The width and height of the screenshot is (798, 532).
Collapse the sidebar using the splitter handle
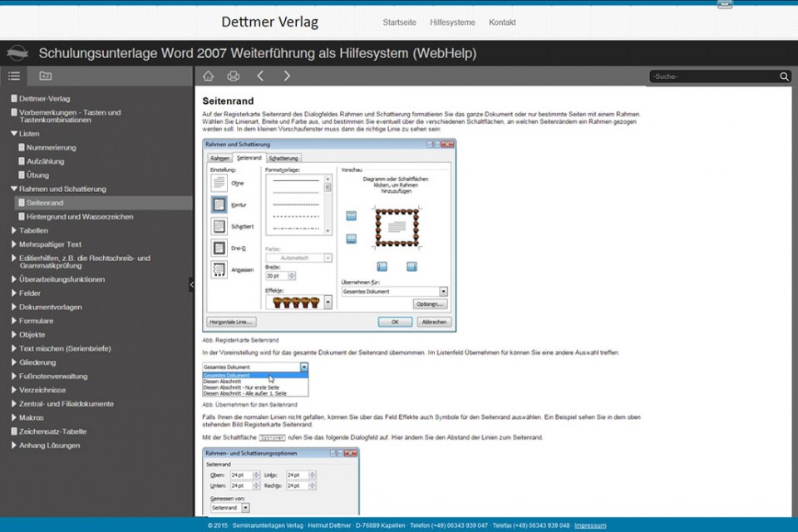click(x=191, y=284)
